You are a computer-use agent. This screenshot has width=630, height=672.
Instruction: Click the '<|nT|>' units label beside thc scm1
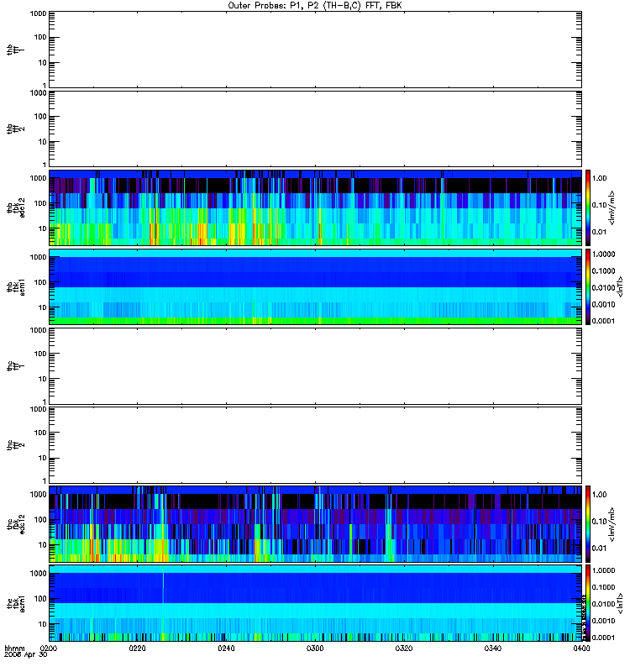(x=619, y=603)
